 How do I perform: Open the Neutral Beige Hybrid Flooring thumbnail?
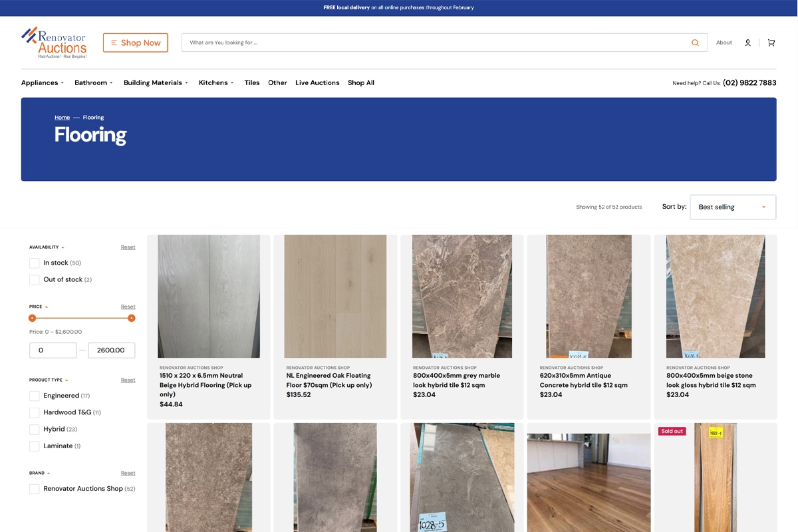(x=209, y=297)
